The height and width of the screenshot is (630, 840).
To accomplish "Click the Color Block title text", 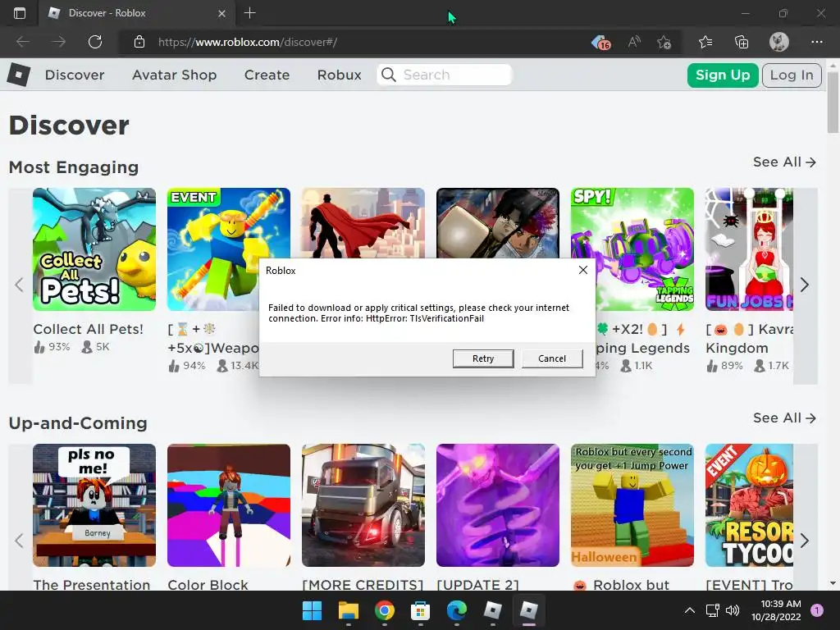I will pos(208,584).
